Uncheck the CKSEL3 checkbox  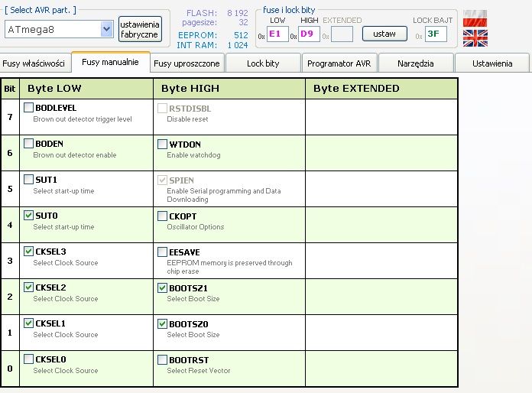click(28, 251)
